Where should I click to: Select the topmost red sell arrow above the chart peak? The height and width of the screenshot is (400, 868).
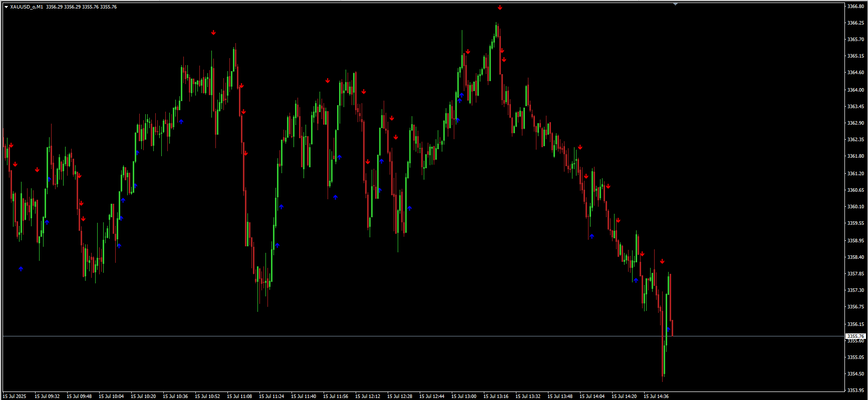(x=500, y=8)
